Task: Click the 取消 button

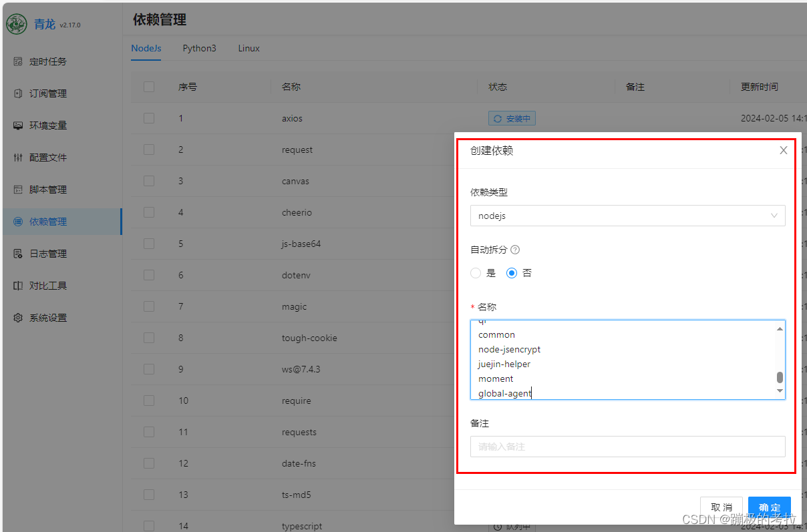Action: tap(721, 507)
